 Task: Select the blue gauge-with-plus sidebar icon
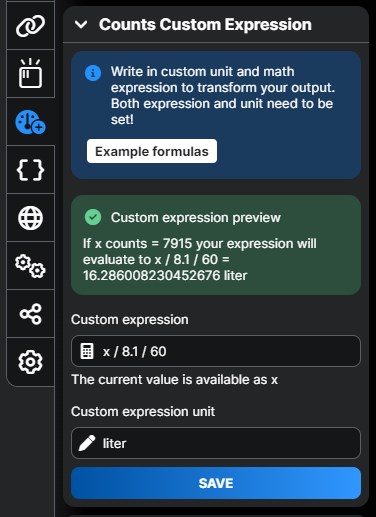(x=30, y=122)
